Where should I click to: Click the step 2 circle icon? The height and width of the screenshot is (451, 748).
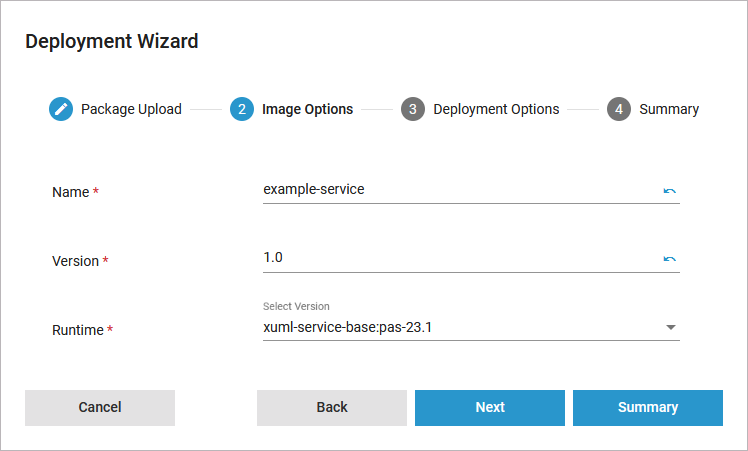pos(241,109)
